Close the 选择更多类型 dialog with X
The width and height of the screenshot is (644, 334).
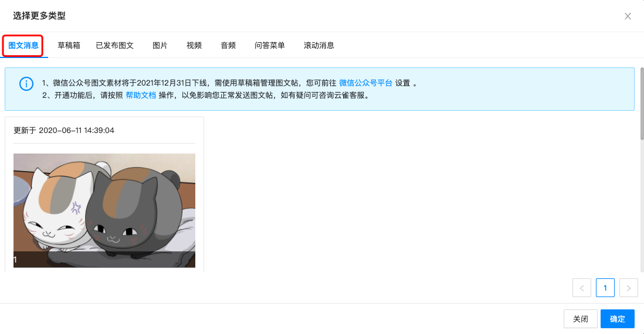point(628,16)
